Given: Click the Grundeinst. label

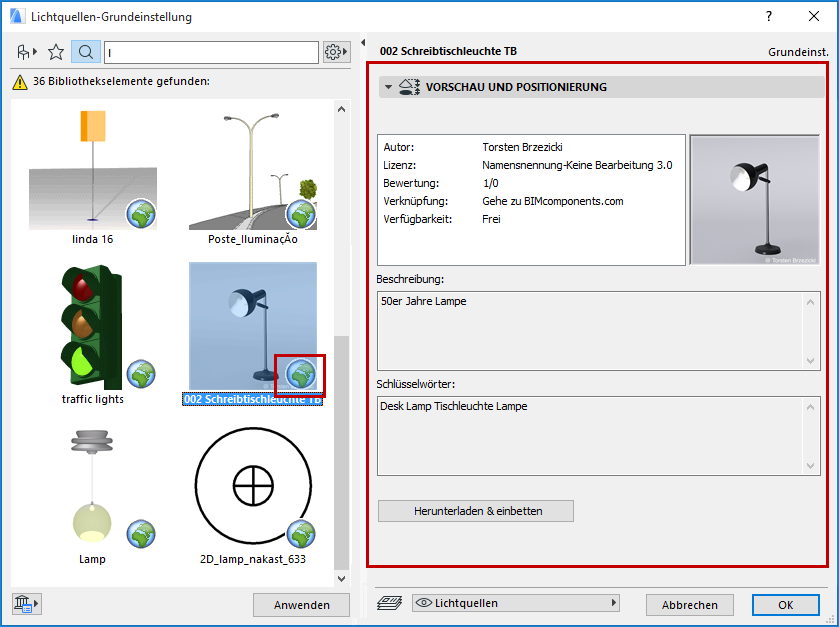Looking at the screenshot, I should [798, 52].
